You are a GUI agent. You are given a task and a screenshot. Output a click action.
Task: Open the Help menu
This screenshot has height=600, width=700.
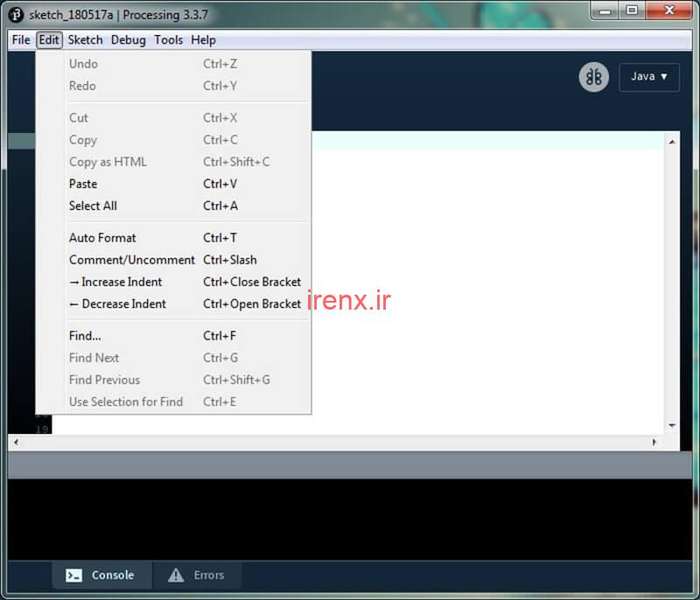coord(203,40)
